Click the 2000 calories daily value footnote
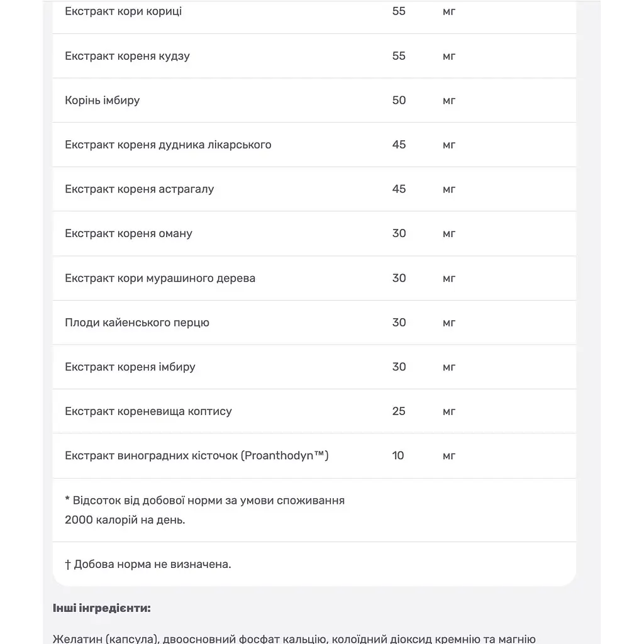Image resolution: width=644 pixels, height=644 pixels. click(x=204, y=510)
